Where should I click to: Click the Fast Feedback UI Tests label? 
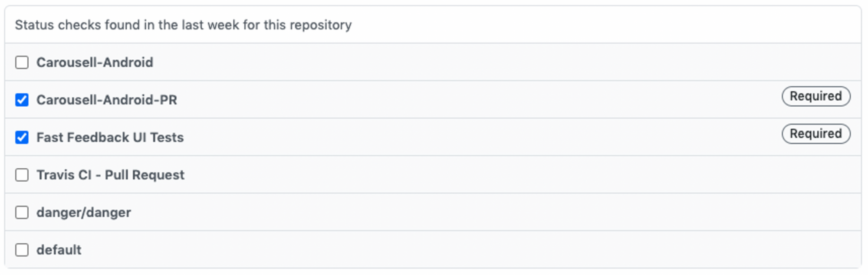(x=110, y=137)
